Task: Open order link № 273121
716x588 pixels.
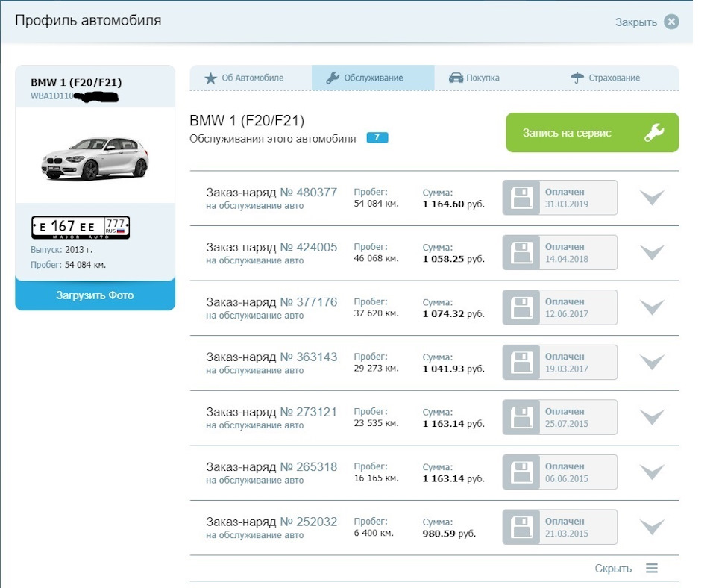Action: 309,412
